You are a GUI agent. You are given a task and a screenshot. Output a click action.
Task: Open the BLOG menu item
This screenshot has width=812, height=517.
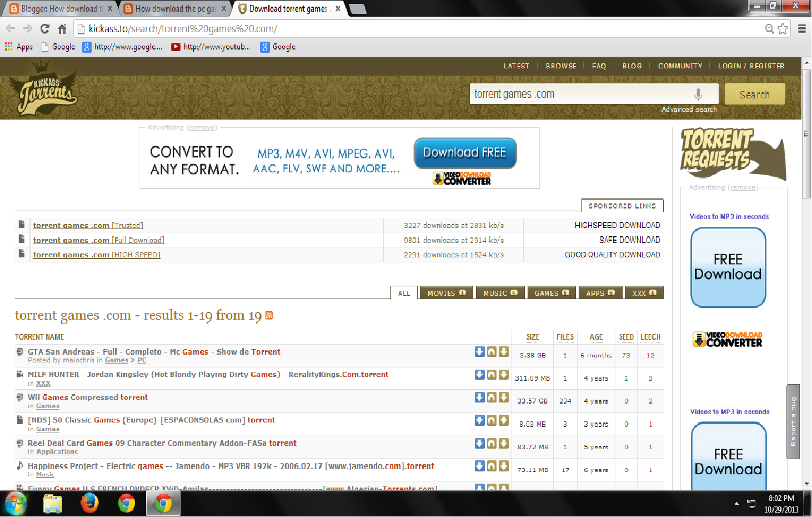[x=632, y=66]
